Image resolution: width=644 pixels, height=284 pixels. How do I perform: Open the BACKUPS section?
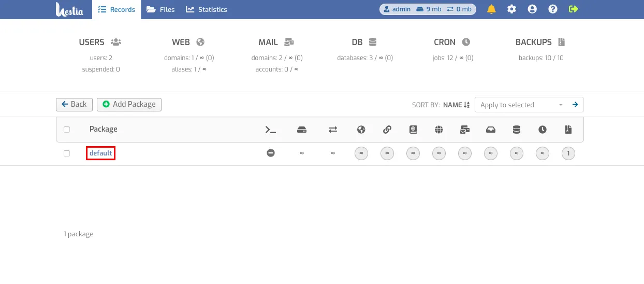tap(540, 42)
